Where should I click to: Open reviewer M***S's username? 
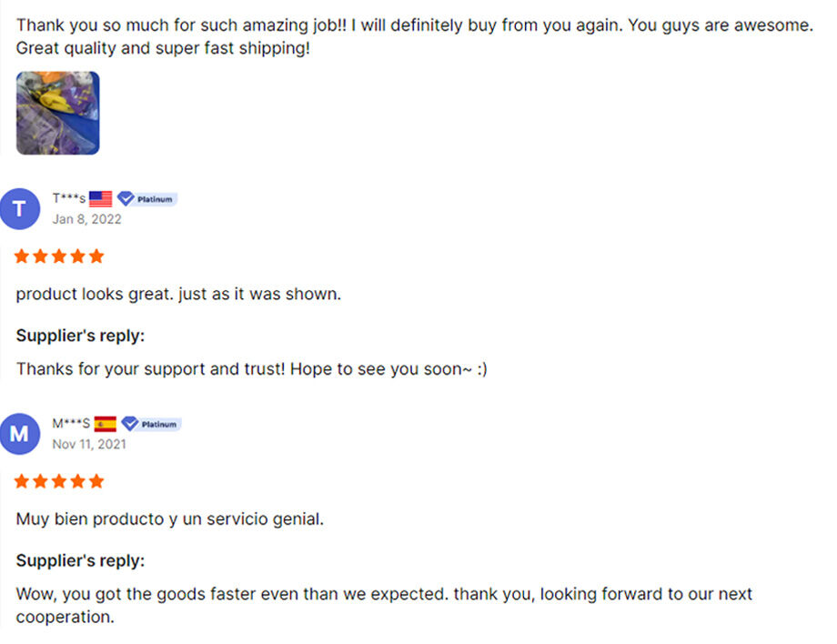[71, 423]
